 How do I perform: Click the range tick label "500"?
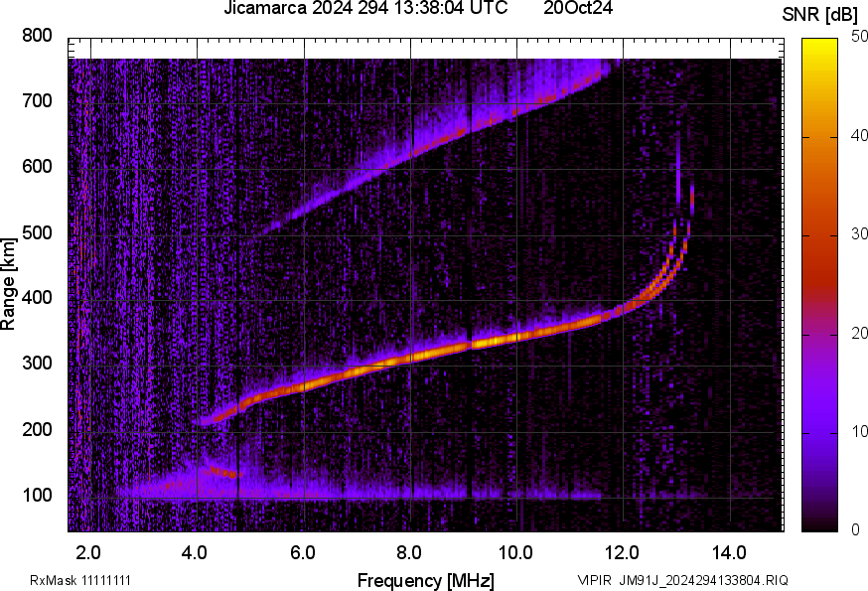tap(37, 232)
